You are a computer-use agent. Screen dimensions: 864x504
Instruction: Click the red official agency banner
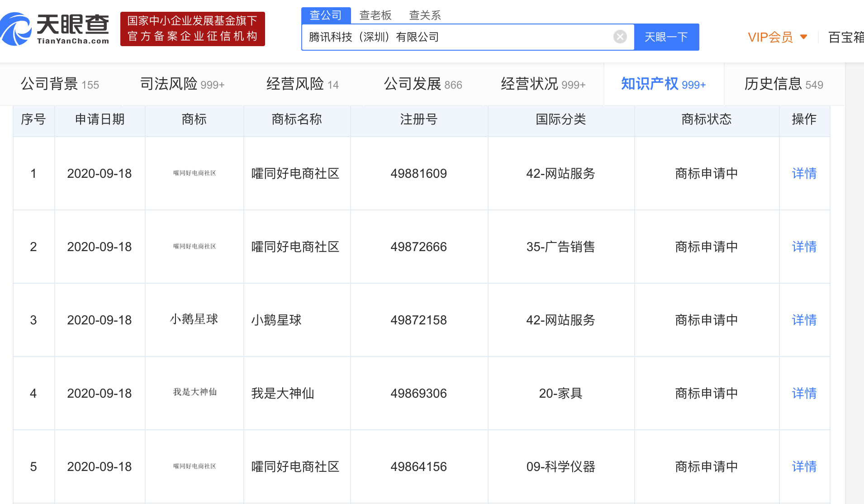click(192, 29)
